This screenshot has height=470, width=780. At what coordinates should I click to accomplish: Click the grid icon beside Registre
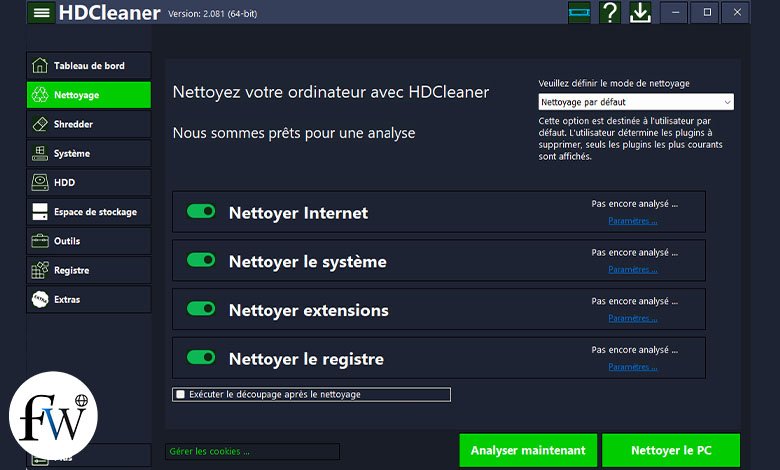coord(40,270)
